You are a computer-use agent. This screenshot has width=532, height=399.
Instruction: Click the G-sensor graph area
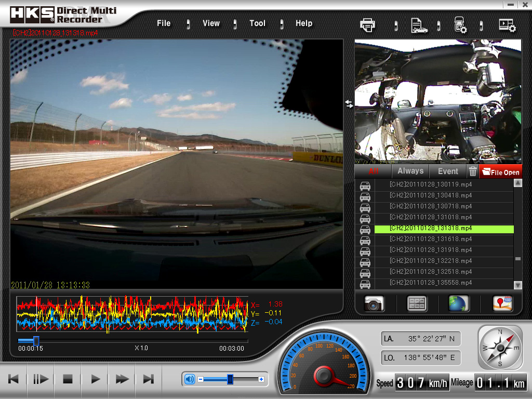tap(132, 314)
